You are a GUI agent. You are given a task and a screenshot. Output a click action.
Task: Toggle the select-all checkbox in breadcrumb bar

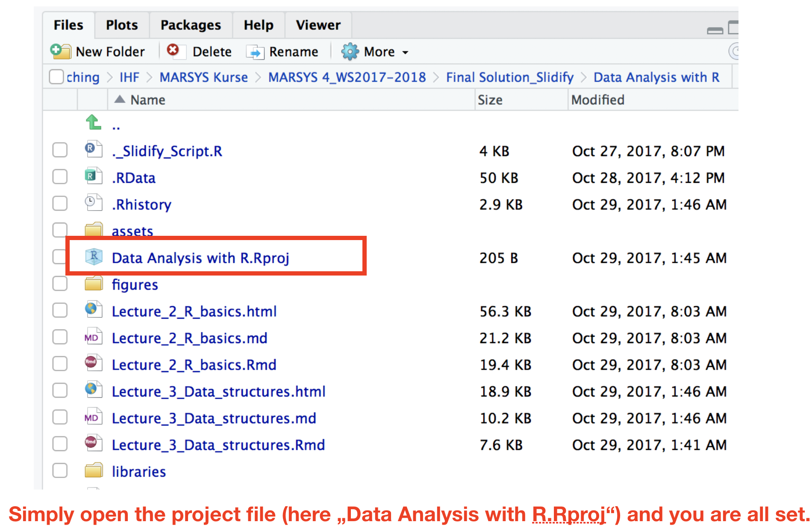(56, 77)
